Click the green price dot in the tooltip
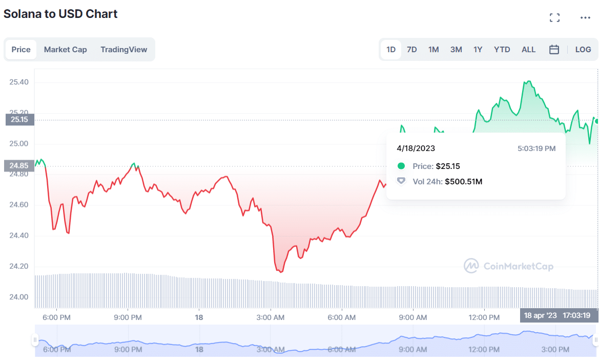599x364 pixels. click(401, 166)
